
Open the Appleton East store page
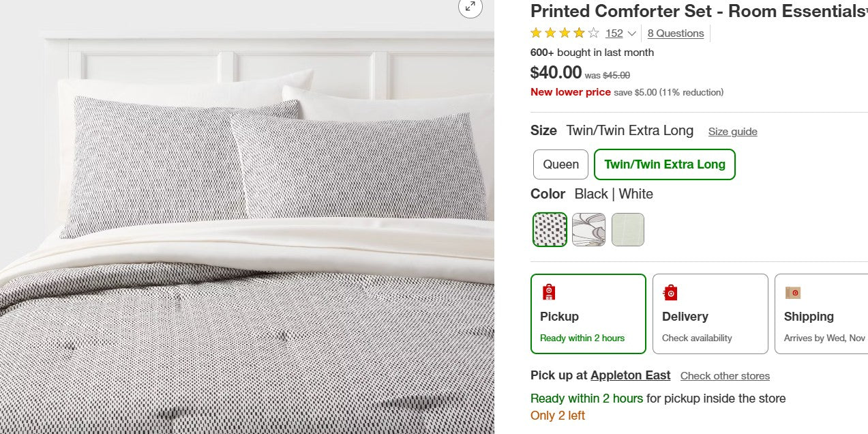[x=630, y=375]
